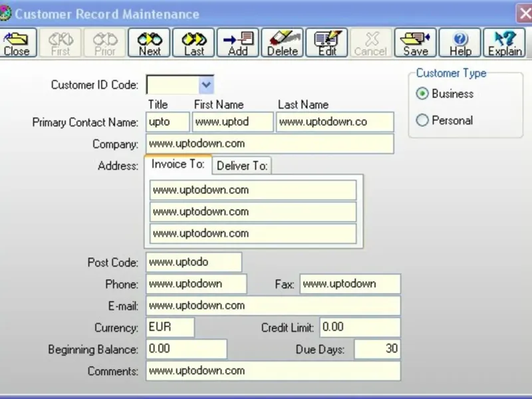
Task: Click the third invoice address line
Action: 253,233
